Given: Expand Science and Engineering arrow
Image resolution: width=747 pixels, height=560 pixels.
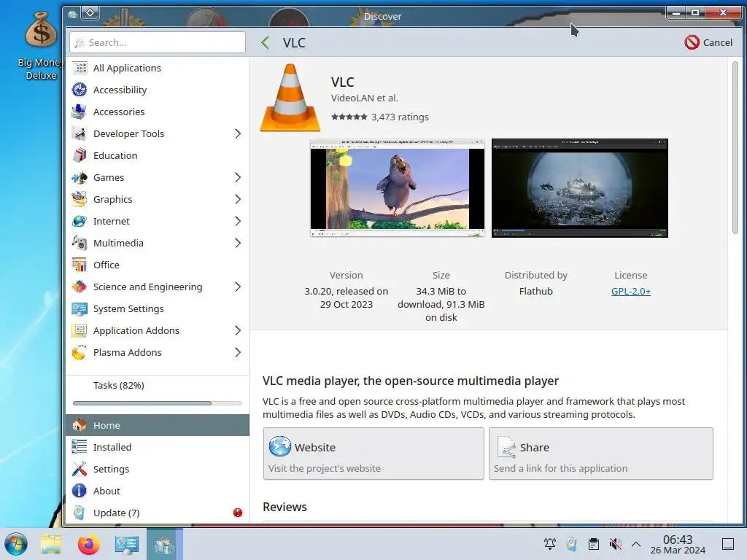Looking at the screenshot, I should coord(238,287).
